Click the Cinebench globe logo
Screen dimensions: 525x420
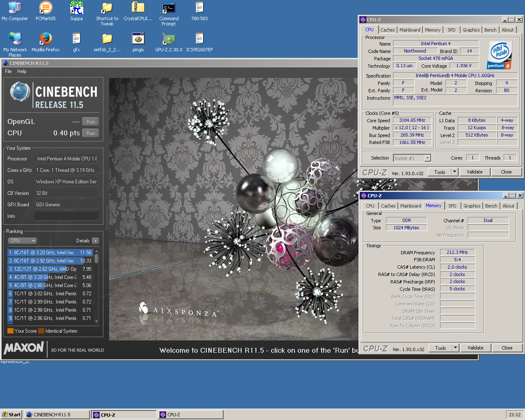pos(20,92)
